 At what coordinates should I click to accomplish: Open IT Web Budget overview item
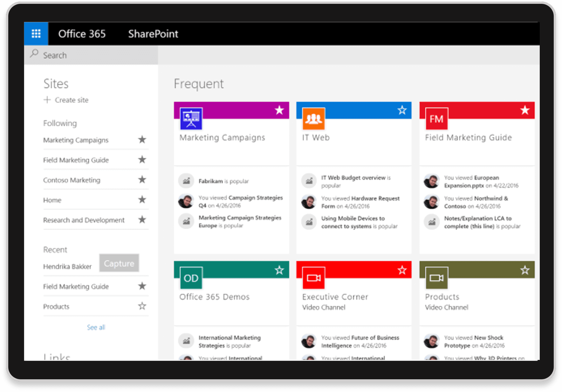click(356, 181)
